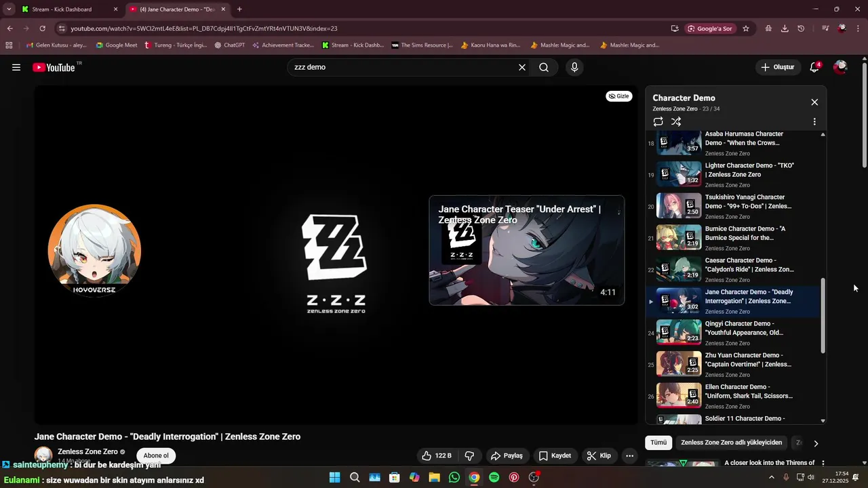Image resolution: width=868 pixels, height=488 pixels.
Task: Open Spotify from the taskbar
Action: (x=494, y=478)
